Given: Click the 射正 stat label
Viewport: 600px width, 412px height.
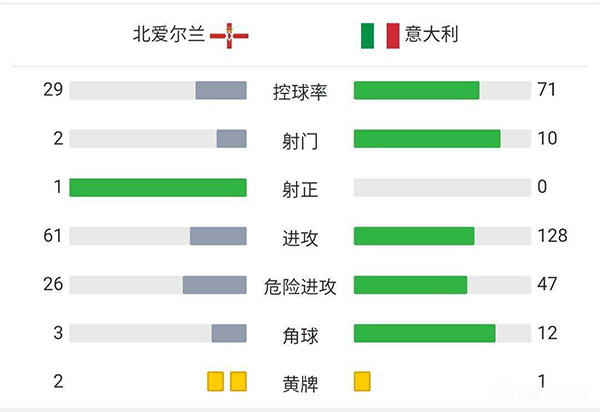Looking at the screenshot, I should (300, 188).
